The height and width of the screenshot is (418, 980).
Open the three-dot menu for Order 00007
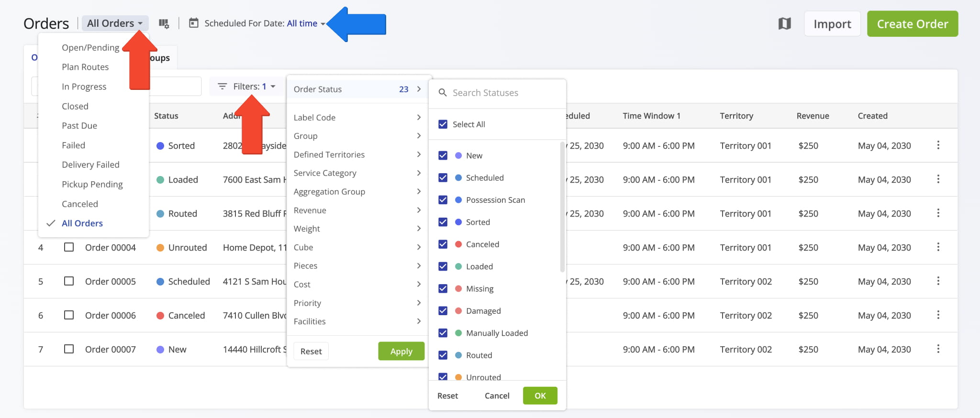[938, 349]
